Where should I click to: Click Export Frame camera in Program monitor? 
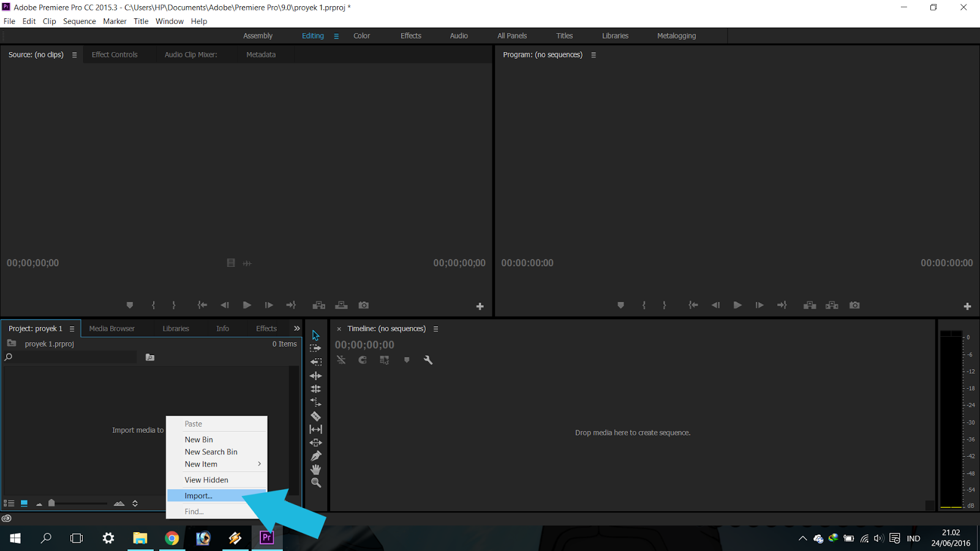pyautogui.click(x=854, y=305)
